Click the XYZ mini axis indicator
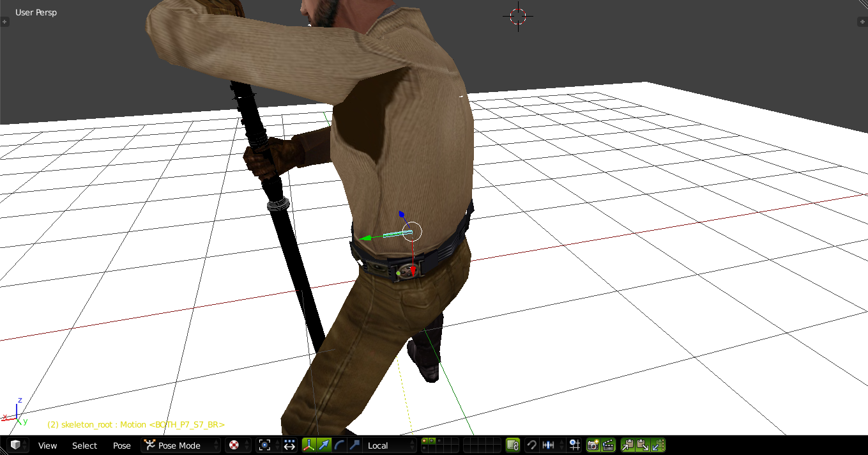The height and width of the screenshot is (455, 868). click(14, 410)
